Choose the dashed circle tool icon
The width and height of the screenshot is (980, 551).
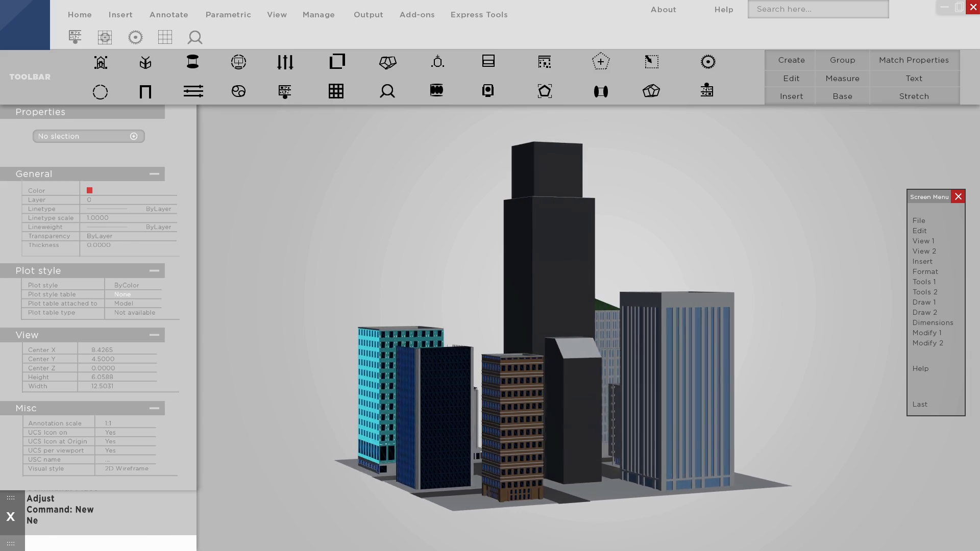point(100,92)
